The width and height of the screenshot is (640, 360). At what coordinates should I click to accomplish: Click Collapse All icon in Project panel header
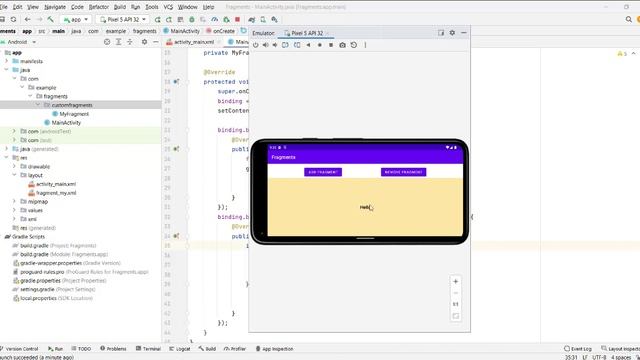click(130, 42)
